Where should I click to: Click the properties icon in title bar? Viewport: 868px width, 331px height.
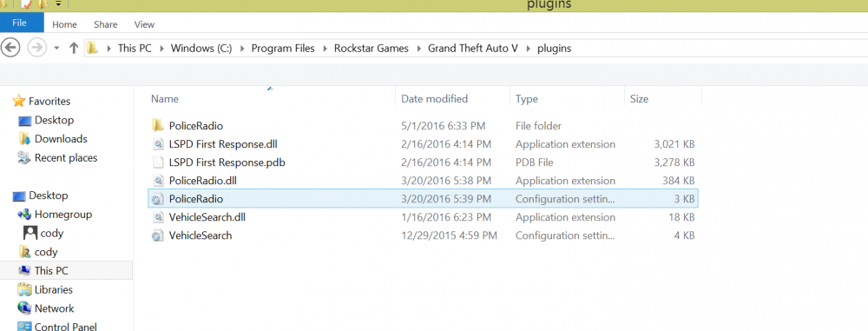pyautogui.click(x=27, y=3)
